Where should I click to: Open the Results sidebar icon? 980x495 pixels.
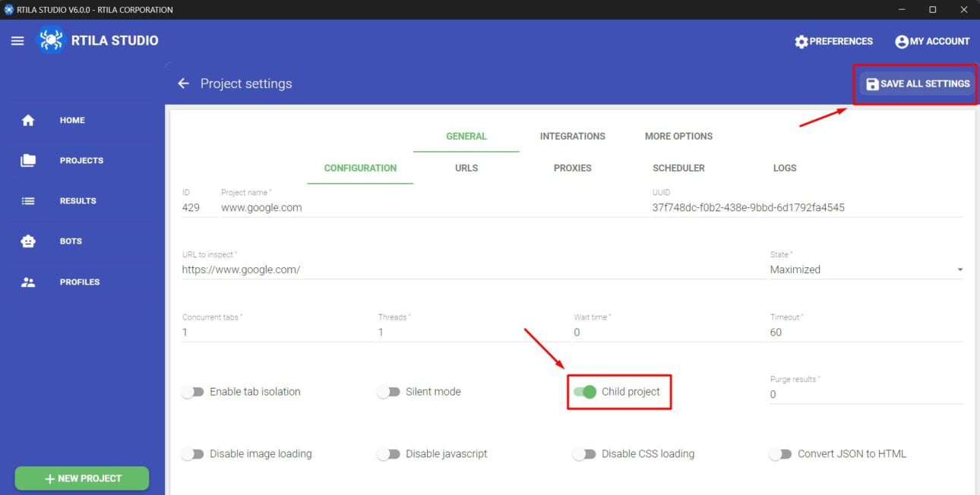28,200
